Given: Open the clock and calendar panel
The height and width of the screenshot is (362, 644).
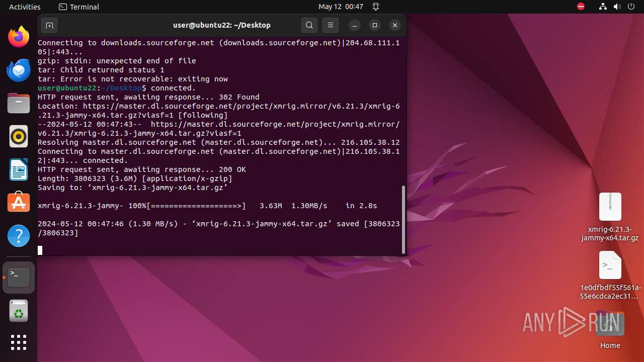Looking at the screenshot, I should (341, 7).
